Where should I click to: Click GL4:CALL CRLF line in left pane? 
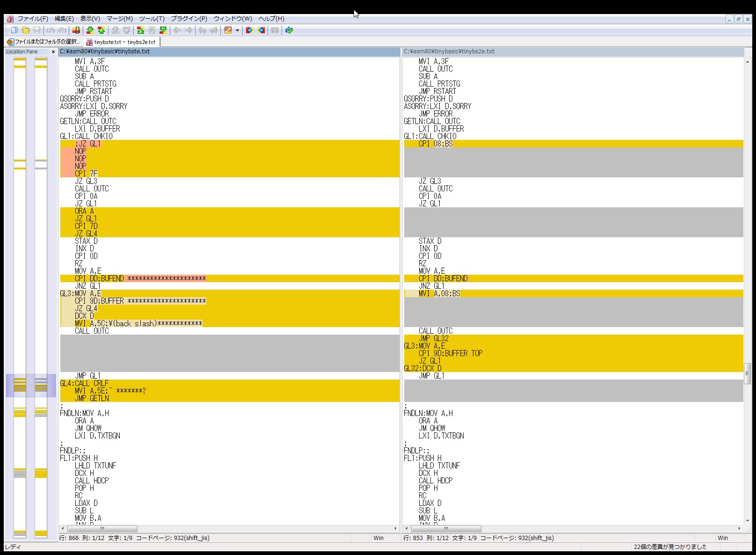point(230,383)
